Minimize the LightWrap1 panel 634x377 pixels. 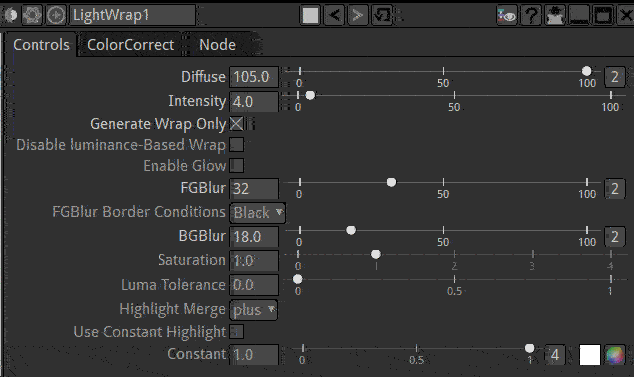point(579,15)
